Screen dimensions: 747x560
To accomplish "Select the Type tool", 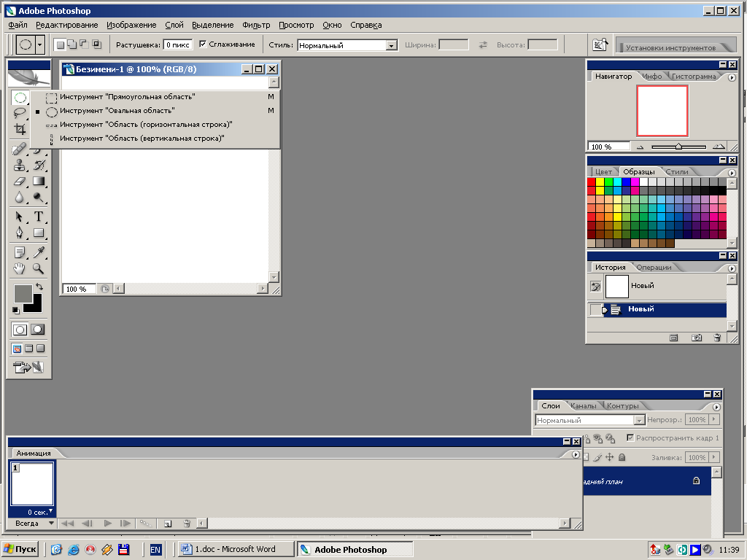I will click(39, 217).
